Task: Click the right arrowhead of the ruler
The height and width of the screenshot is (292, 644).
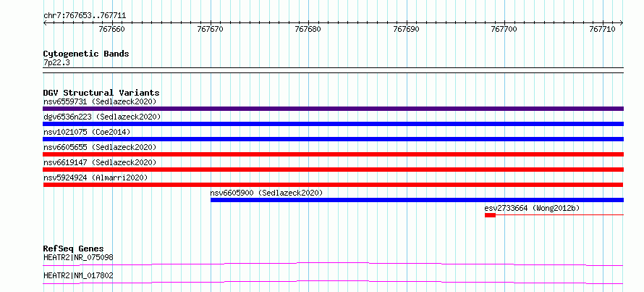Action: pos(622,23)
